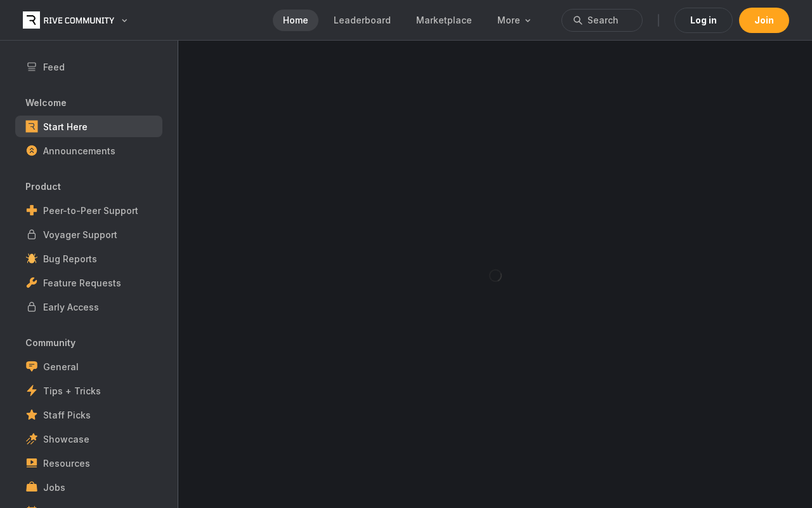
Task: Open the Jobs space
Action: [x=89, y=487]
